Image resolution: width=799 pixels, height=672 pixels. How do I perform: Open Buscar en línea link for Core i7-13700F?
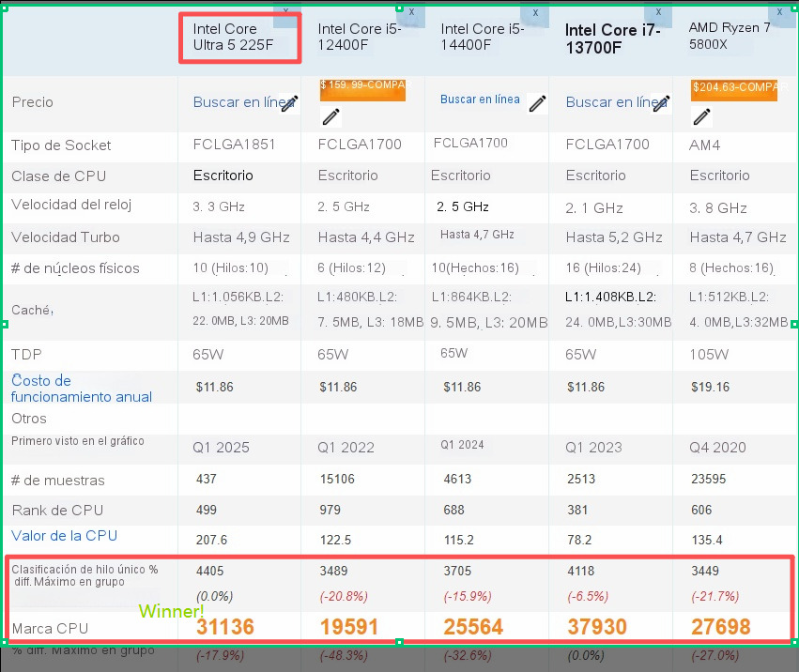click(615, 102)
